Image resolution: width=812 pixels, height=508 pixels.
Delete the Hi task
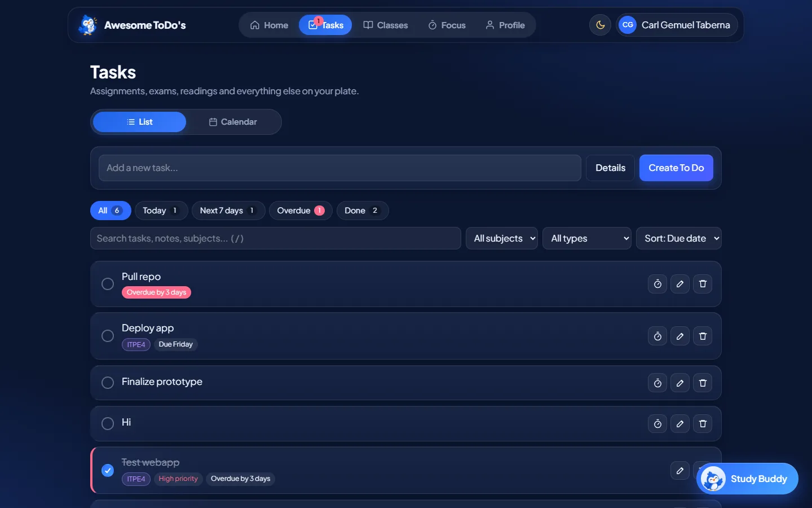click(703, 424)
